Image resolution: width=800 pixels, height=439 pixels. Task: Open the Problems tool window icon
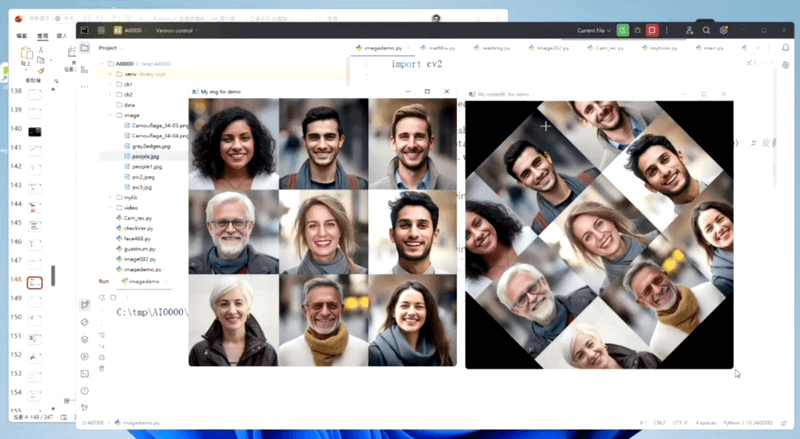pos(85,390)
